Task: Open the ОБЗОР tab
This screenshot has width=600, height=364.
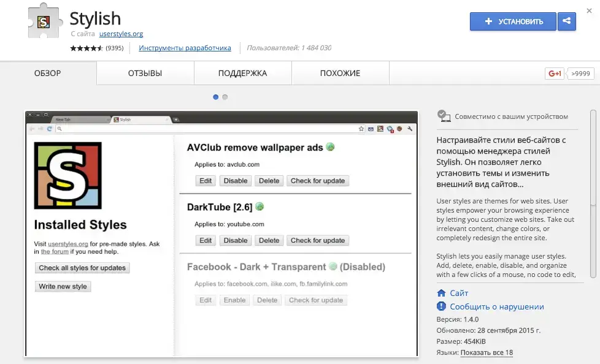Action: click(x=48, y=74)
